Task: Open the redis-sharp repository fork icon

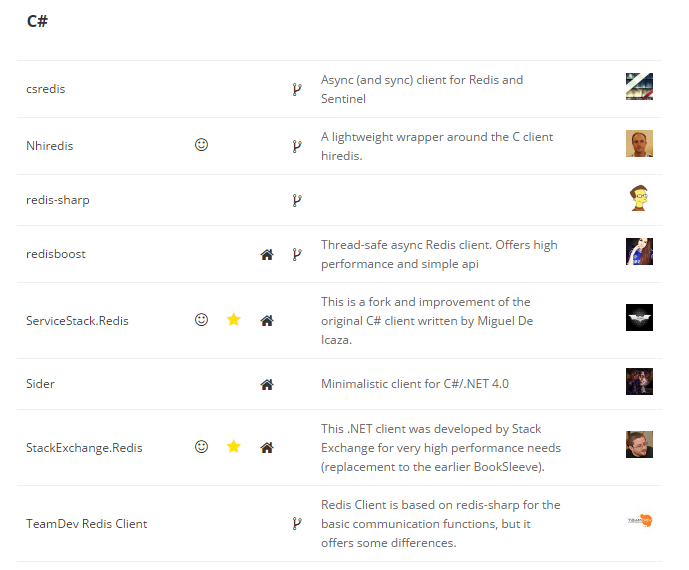Action: click(297, 200)
